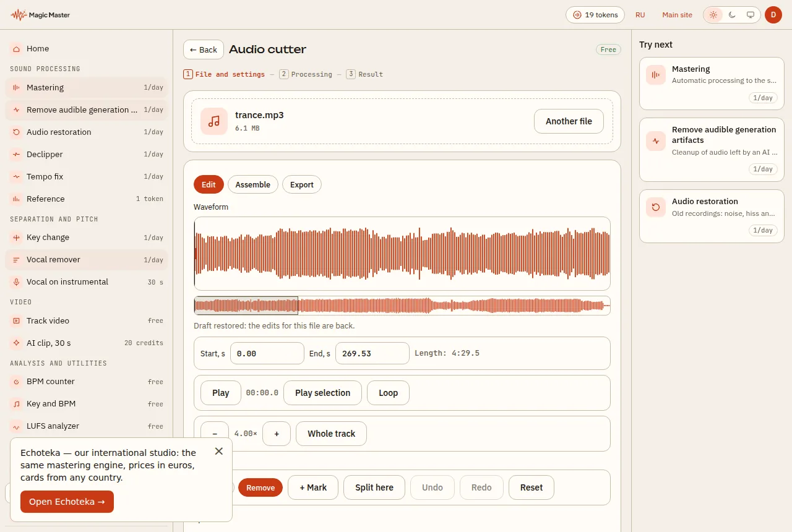Activate the Remove mode pill
Image resolution: width=792 pixels, height=532 pixels.
coord(260,487)
